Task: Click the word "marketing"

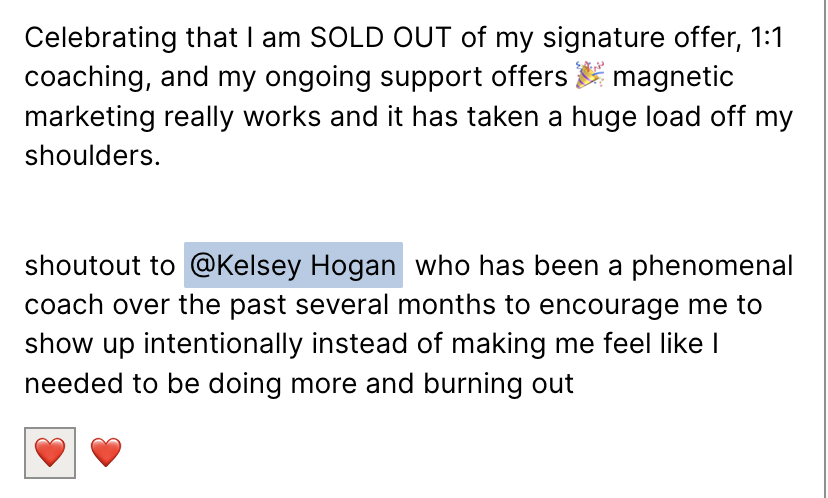Action: click(x=90, y=118)
